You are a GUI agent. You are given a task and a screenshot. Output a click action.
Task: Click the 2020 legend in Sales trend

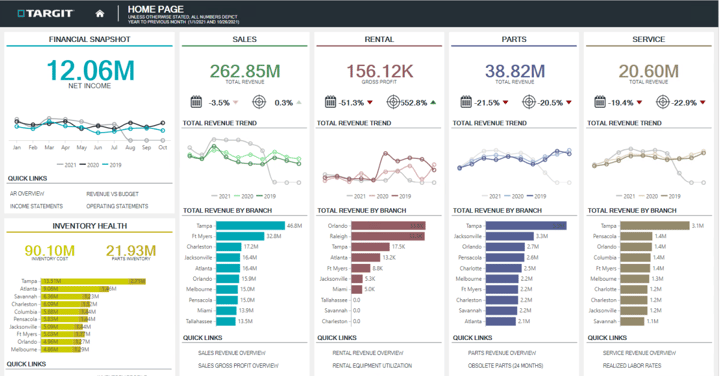coord(244,196)
